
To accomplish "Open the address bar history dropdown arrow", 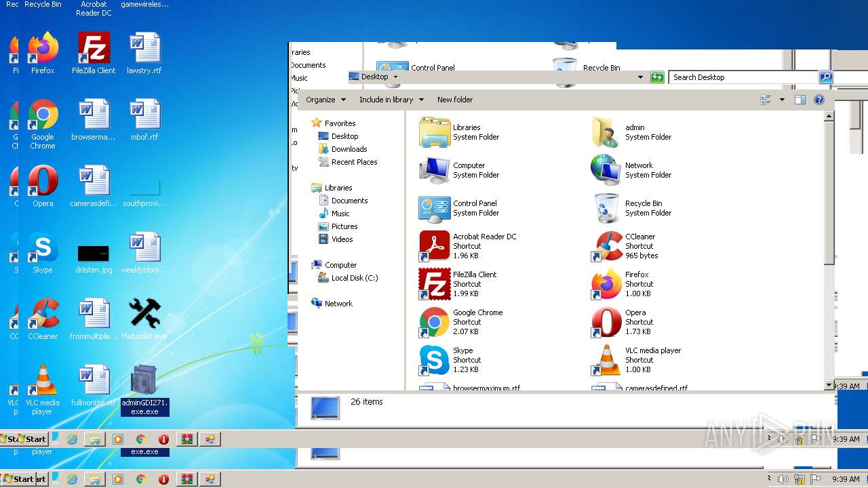I will tap(639, 77).
